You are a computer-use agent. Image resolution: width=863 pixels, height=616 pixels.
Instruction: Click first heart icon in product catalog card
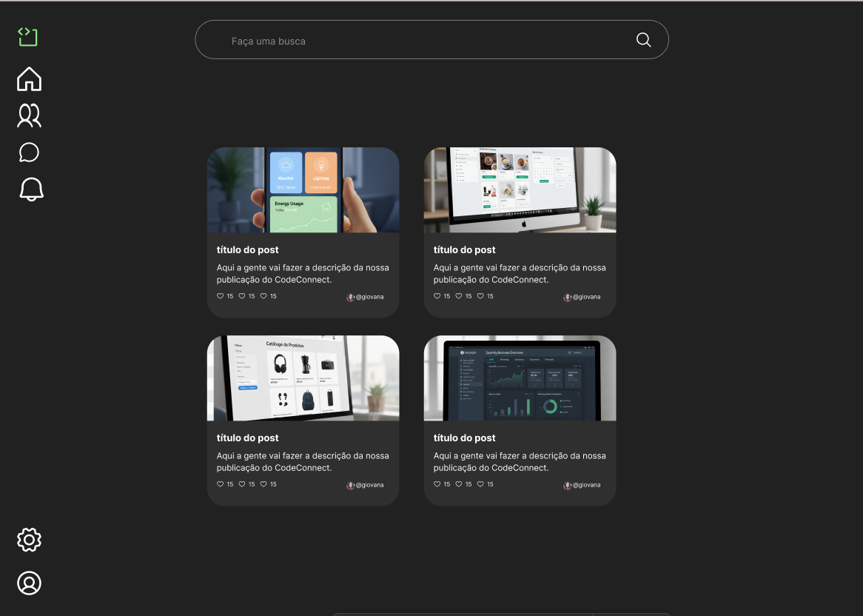point(220,484)
